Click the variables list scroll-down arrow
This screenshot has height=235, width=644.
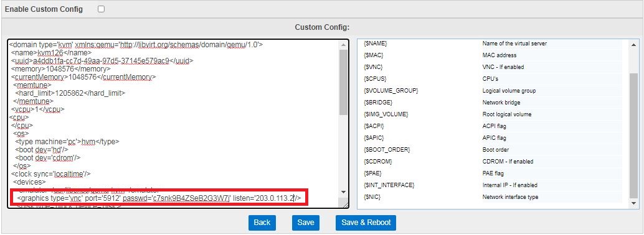point(633,203)
